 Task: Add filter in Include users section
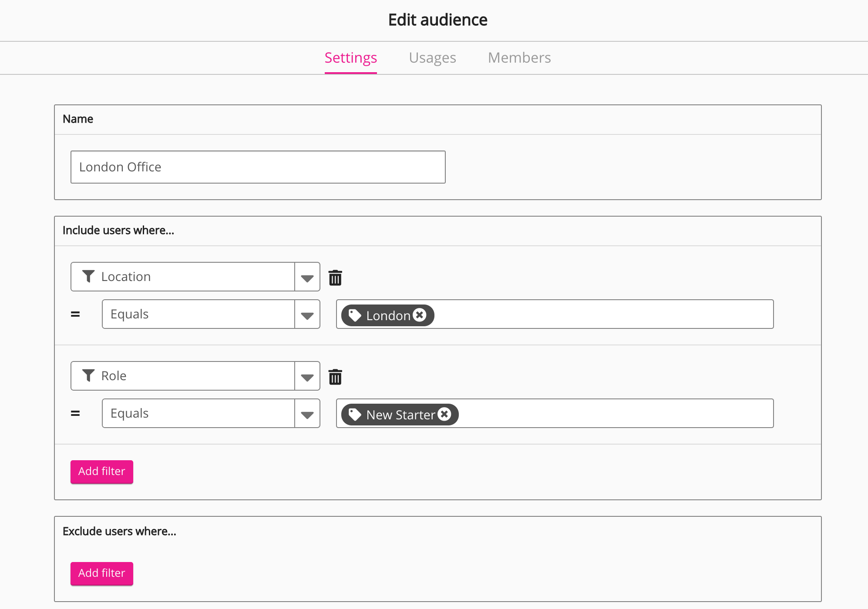pyautogui.click(x=102, y=472)
